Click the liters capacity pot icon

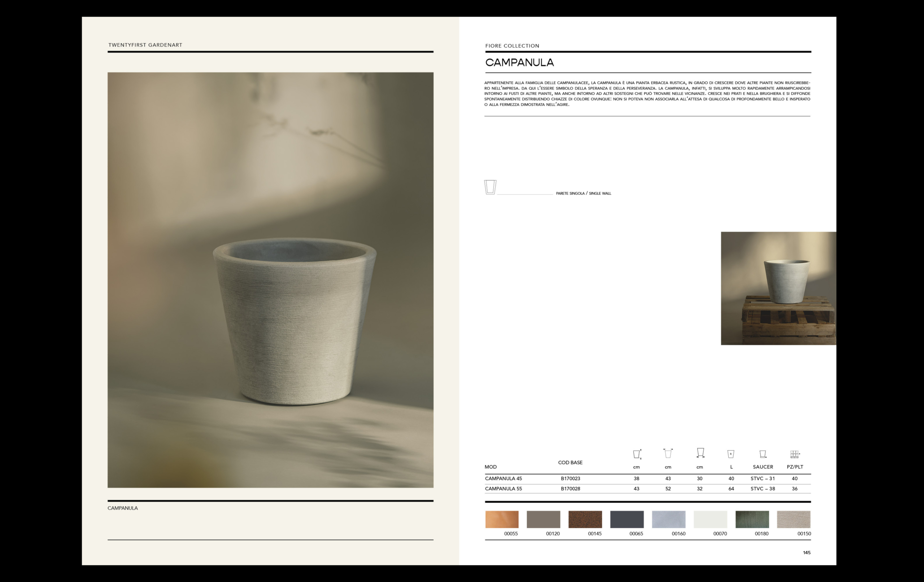click(x=731, y=454)
